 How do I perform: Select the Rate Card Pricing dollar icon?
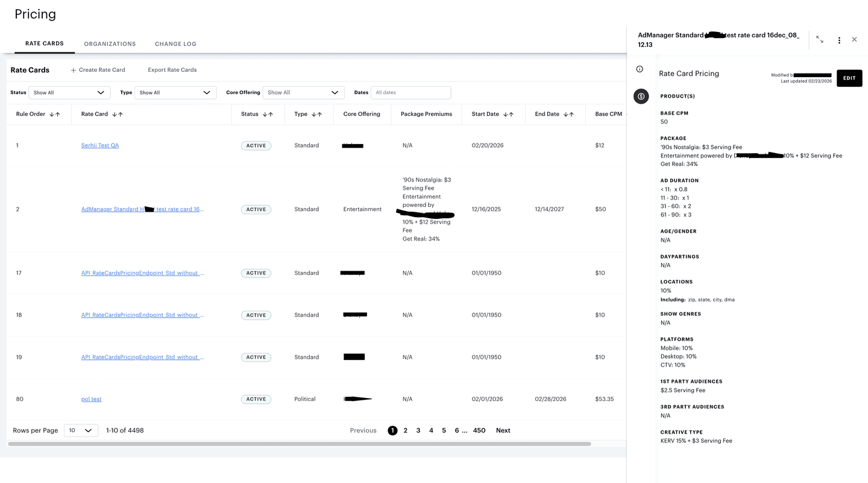click(x=641, y=96)
